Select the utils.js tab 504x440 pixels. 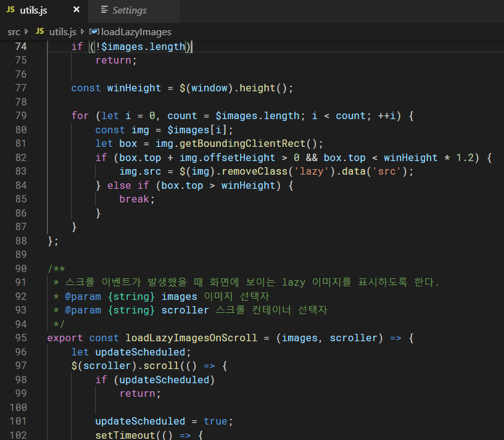click(x=35, y=10)
